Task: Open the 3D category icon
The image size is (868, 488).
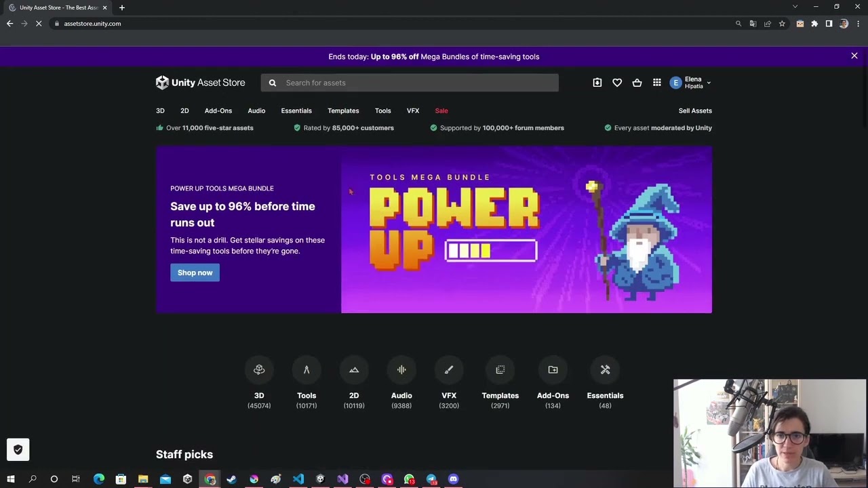Action: pyautogui.click(x=259, y=369)
